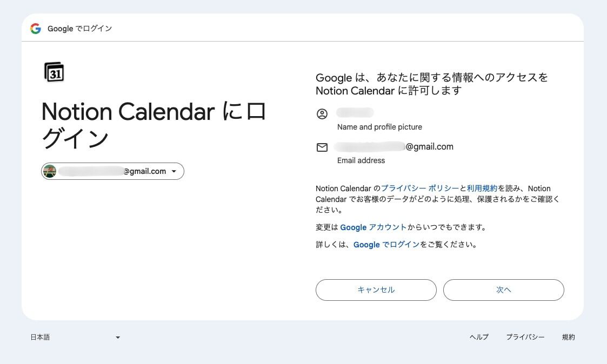Click the 次へ button
This screenshot has height=364, width=607.
pyautogui.click(x=503, y=290)
